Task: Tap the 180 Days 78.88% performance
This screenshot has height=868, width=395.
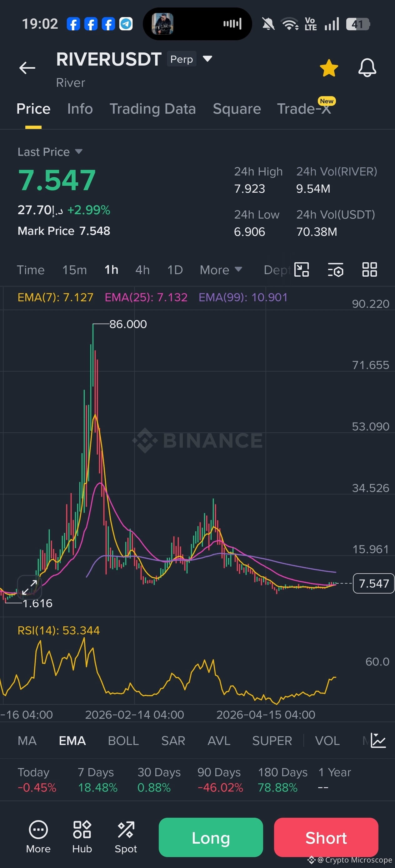Action: (283, 780)
